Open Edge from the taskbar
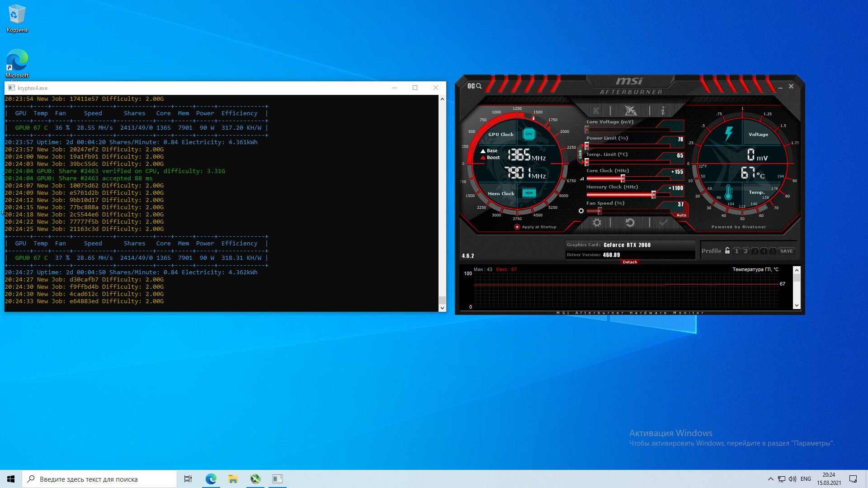 pos(211,479)
